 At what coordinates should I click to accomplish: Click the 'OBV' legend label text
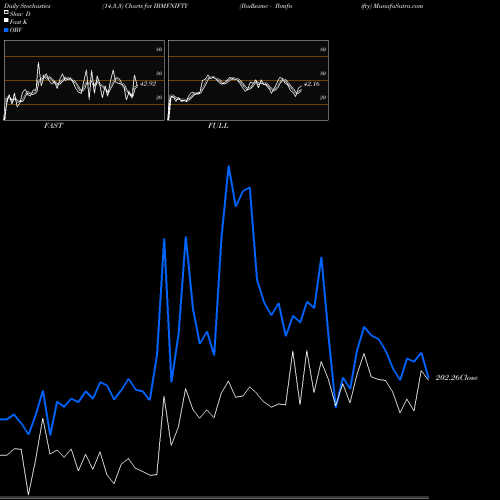tap(16, 30)
